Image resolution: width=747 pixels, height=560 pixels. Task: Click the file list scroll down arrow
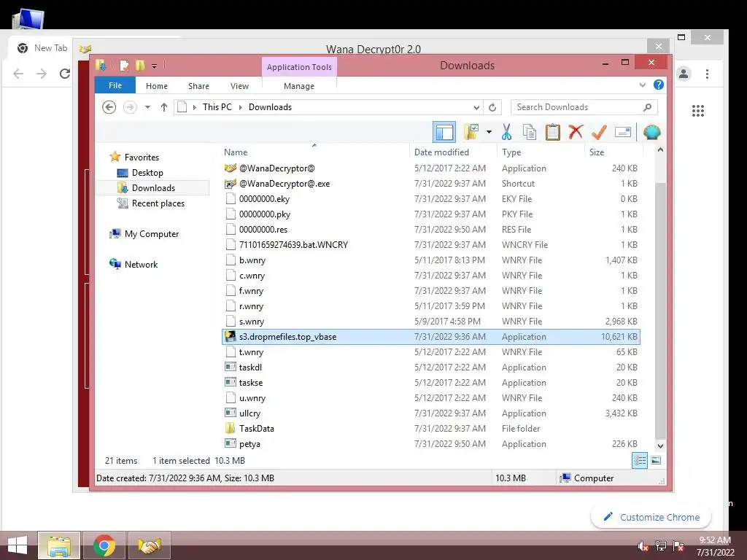[660, 446]
